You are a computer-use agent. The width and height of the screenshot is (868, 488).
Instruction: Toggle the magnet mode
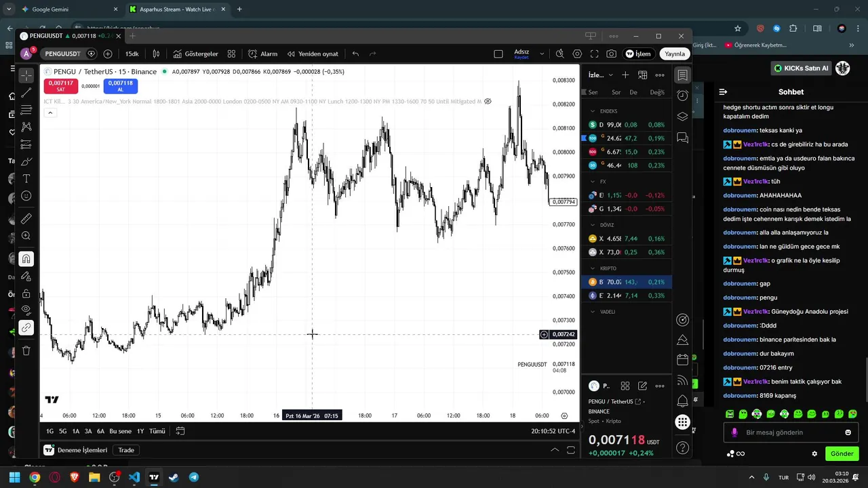click(x=26, y=259)
